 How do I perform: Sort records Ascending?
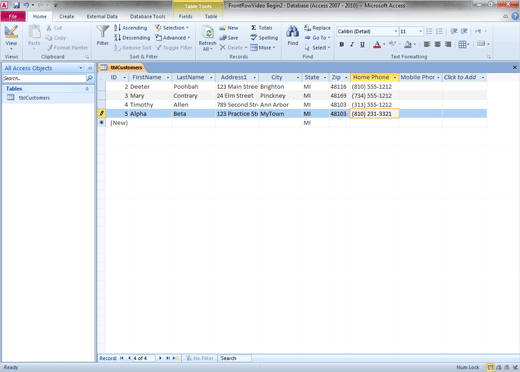click(x=130, y=28)
